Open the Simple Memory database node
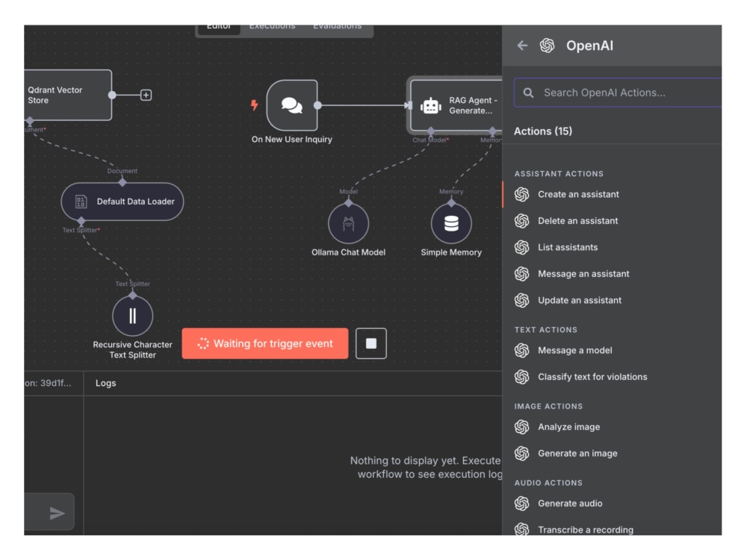 [451, 223]
